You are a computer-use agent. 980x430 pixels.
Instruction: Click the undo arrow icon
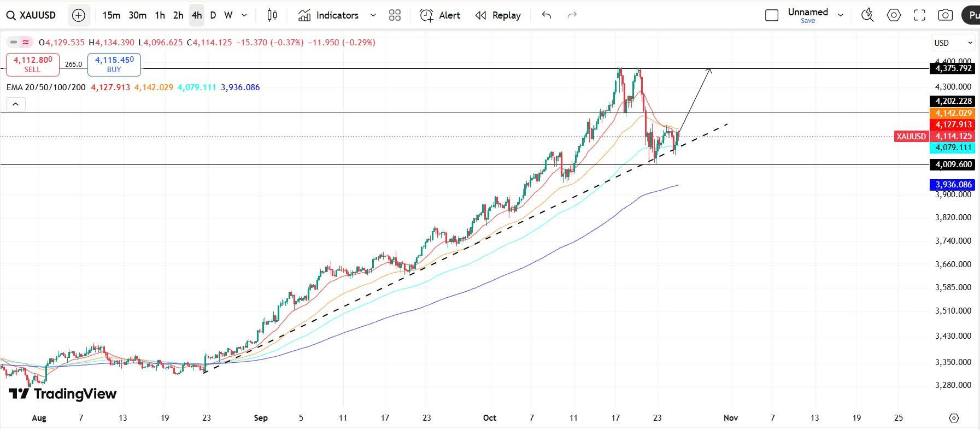coord(546,15)
